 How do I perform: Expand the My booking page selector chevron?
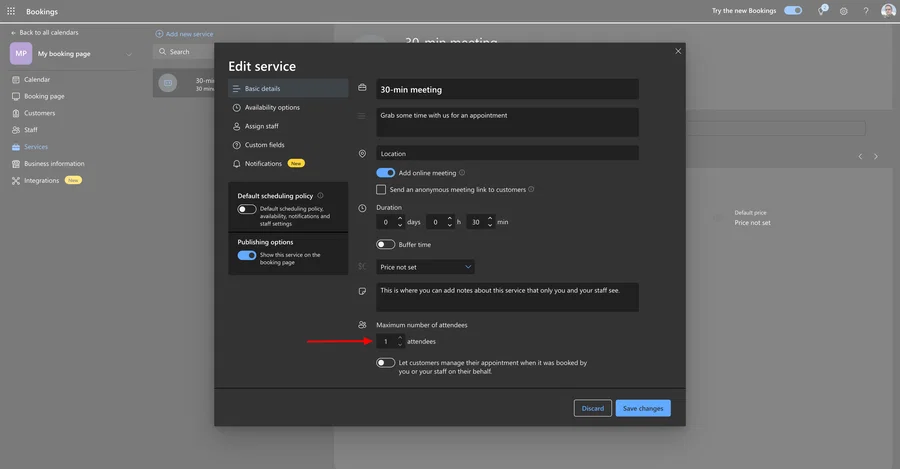pos(129,54)
